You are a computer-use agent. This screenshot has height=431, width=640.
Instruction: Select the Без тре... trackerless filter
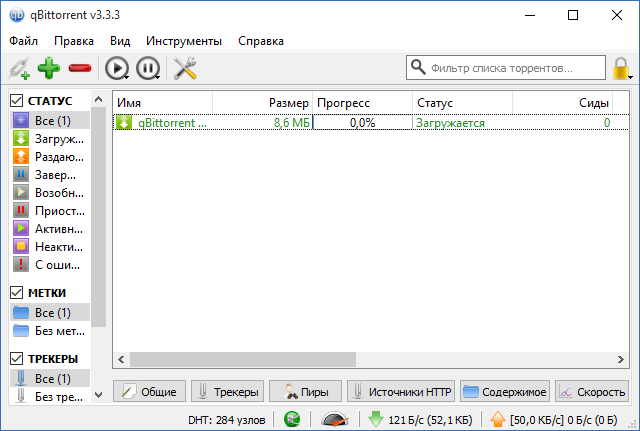tap(50, 396)
